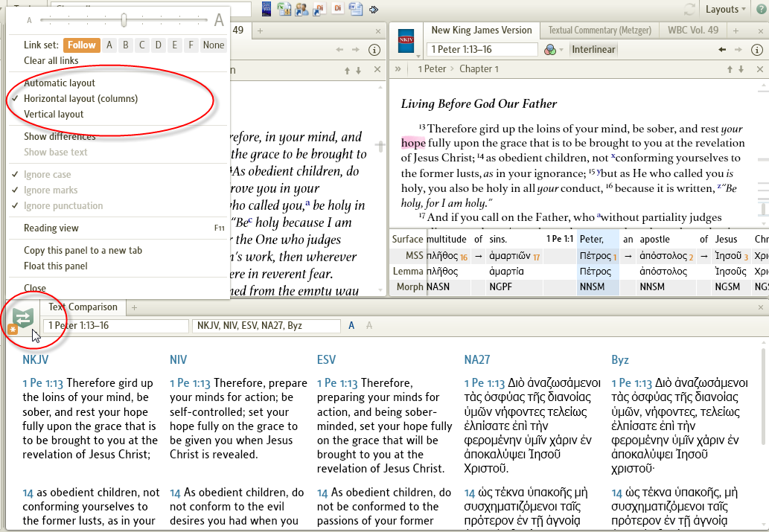Click 1 Peter breadcrumb in locator bar
The image size is (769, 532).
pos(432,69)
